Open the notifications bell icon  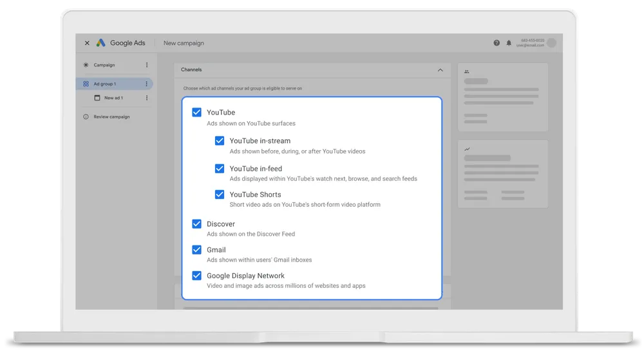[509, 43]
